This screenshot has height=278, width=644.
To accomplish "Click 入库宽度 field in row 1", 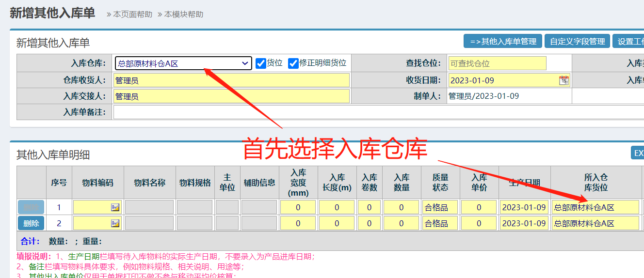I will tap(298, 207).
